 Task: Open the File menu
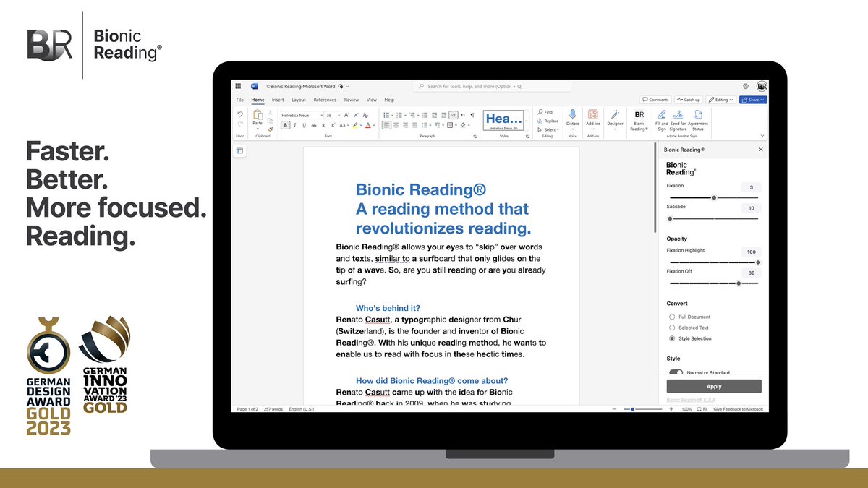(x=240, y=100)
